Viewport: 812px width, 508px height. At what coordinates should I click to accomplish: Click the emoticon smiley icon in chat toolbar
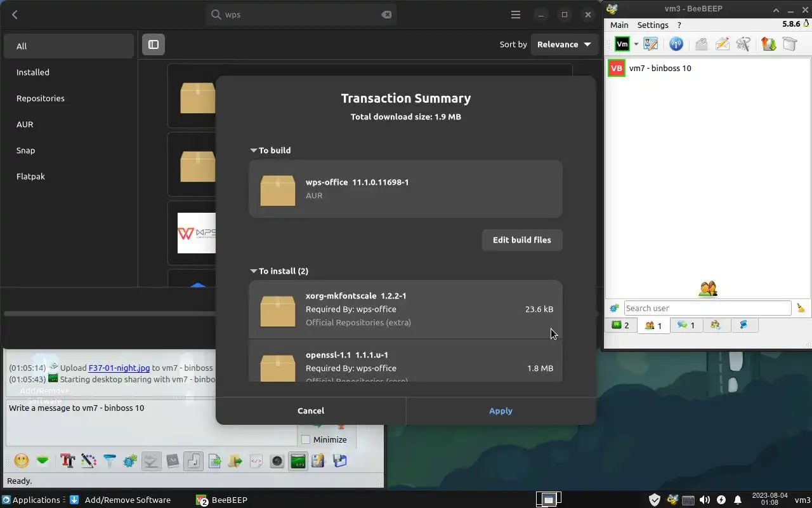pos(22,460)
